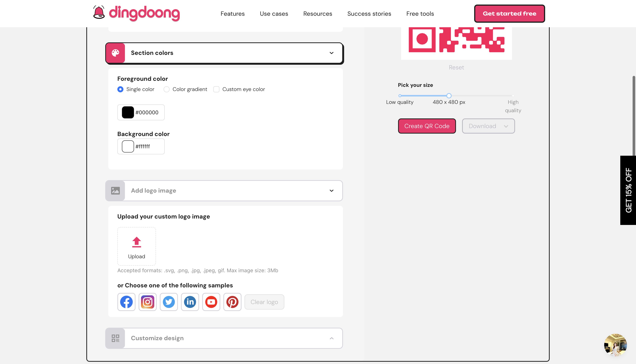The height and width of the screenshot is (364, 636).
Task: Click the logo image panel icon
Action: point(115,190)
